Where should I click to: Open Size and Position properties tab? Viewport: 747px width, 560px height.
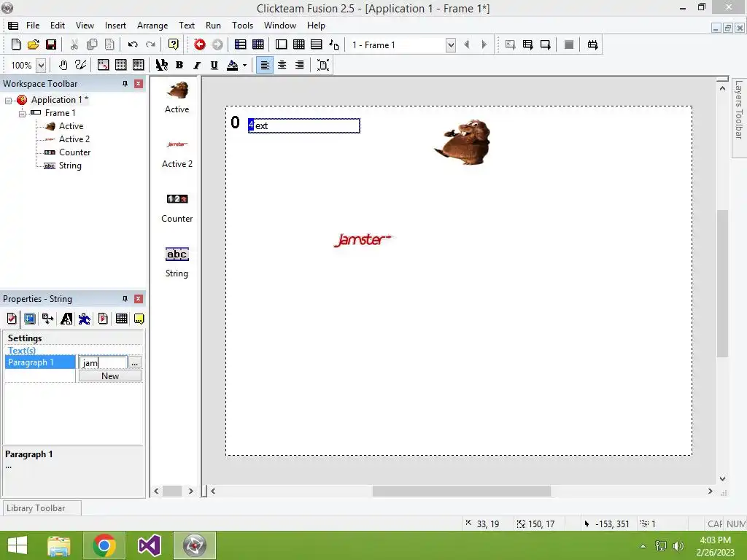coord(47,319)
